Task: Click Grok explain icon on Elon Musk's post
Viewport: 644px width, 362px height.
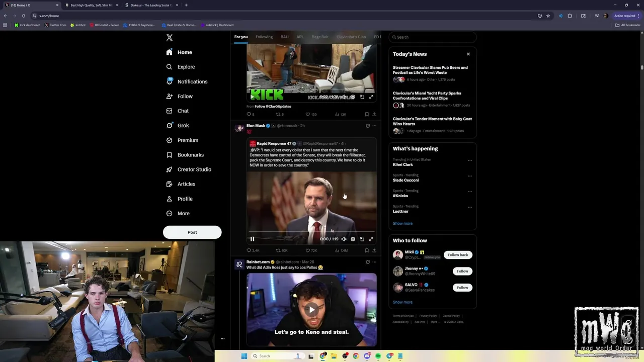Action: tap(367, 126)
